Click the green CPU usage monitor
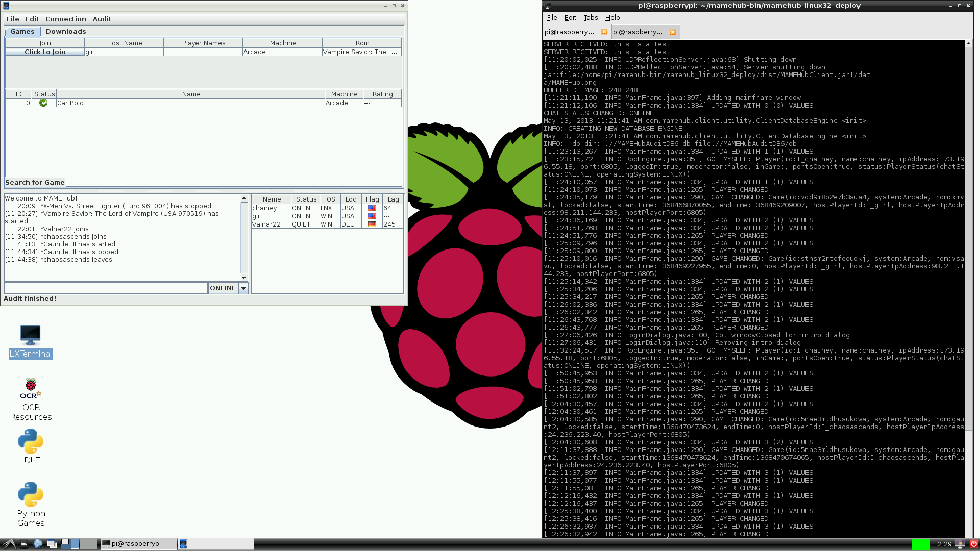This screenshot has height=551, width=980. pyautogui.click(x=920, y=544)
